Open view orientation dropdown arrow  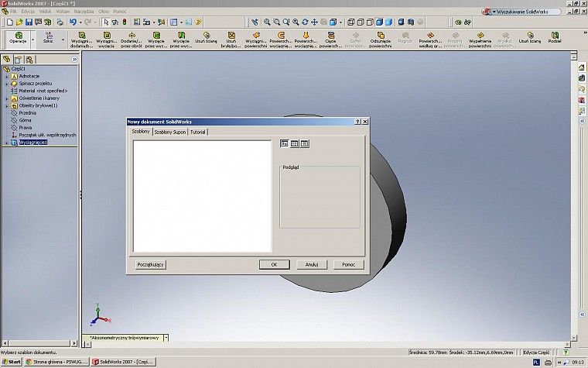click(340, 22)
